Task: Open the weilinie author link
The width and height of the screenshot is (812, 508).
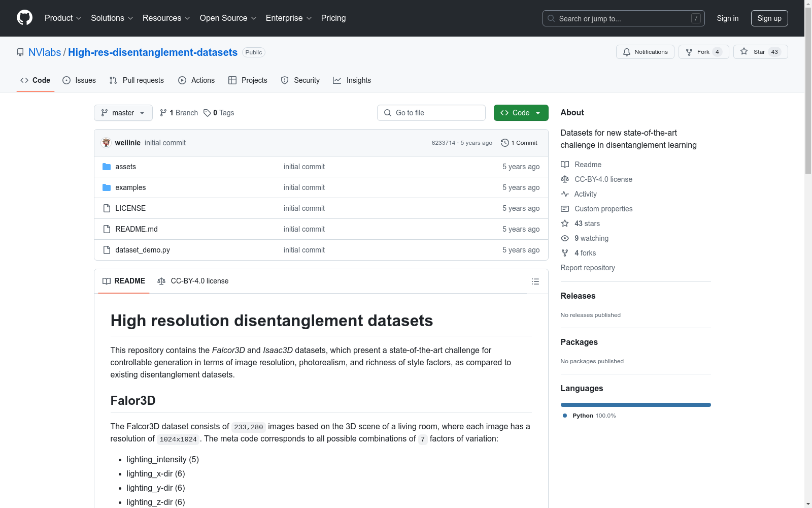Action: [128, 143]
